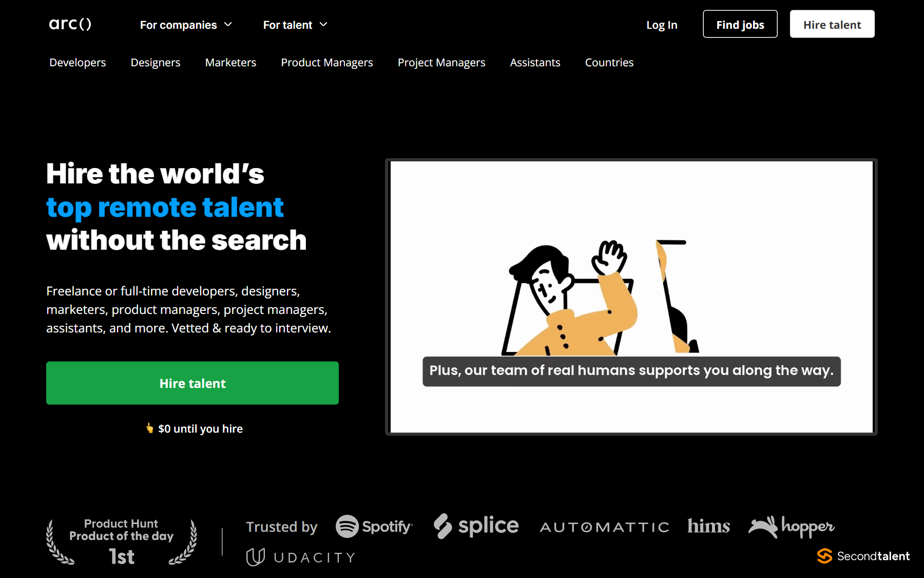This screenshot has height=578, width=924.
Task: Click the Splice logo
Action: coord(476,526)
